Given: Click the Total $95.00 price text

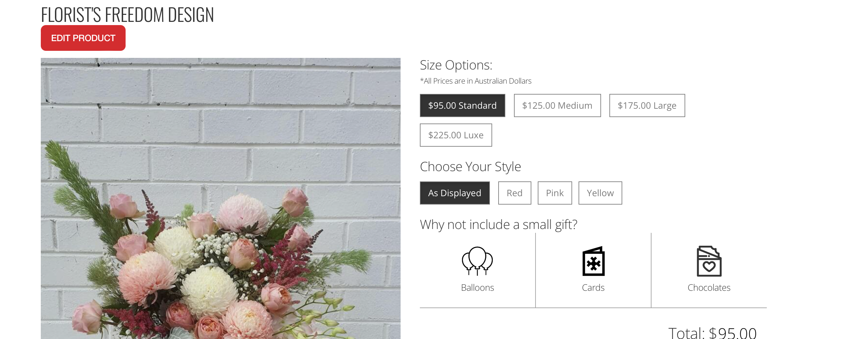Looking at the screenshot, I should (x=712, y=333).
